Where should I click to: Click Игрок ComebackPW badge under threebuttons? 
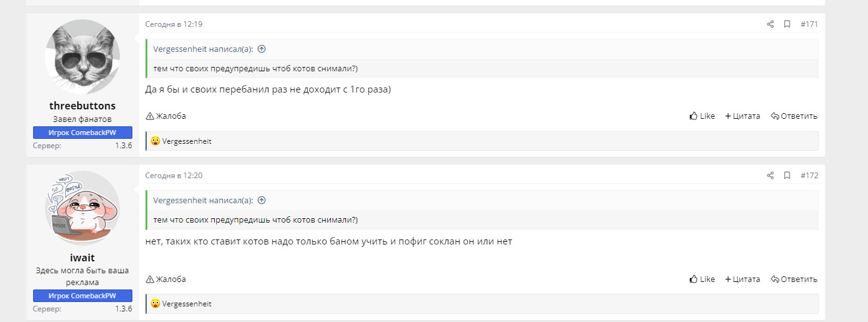point(82,133)
